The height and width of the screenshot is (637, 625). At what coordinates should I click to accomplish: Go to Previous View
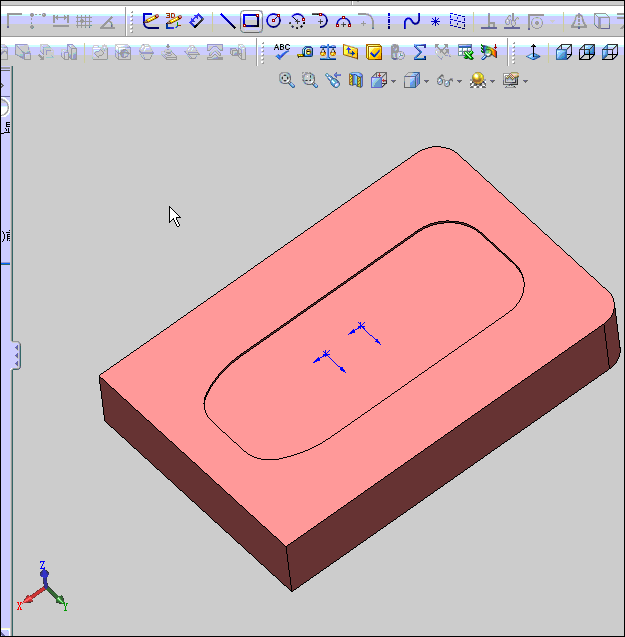(333, 80)
